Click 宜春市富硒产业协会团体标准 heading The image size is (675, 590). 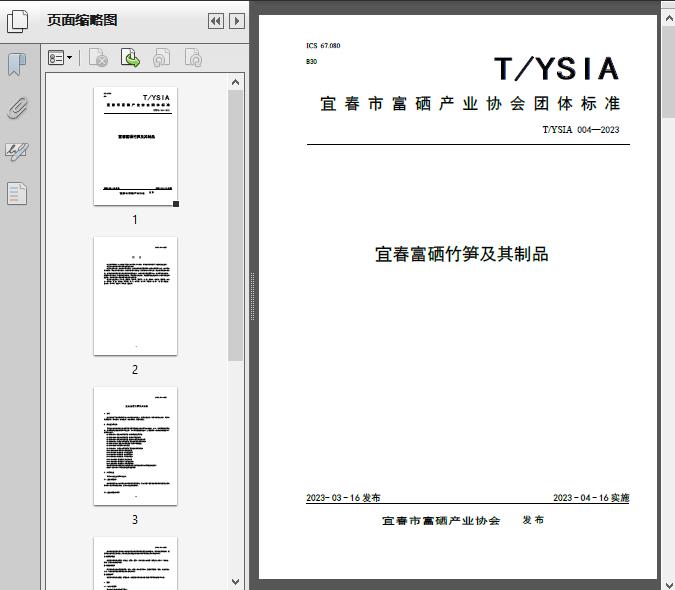pyautogui.click(x=470, y=104)
